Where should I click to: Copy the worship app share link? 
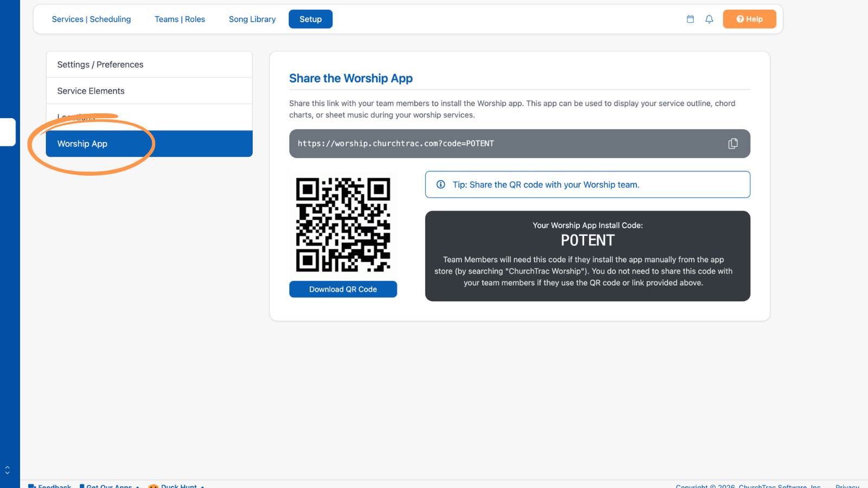[733, 144]
